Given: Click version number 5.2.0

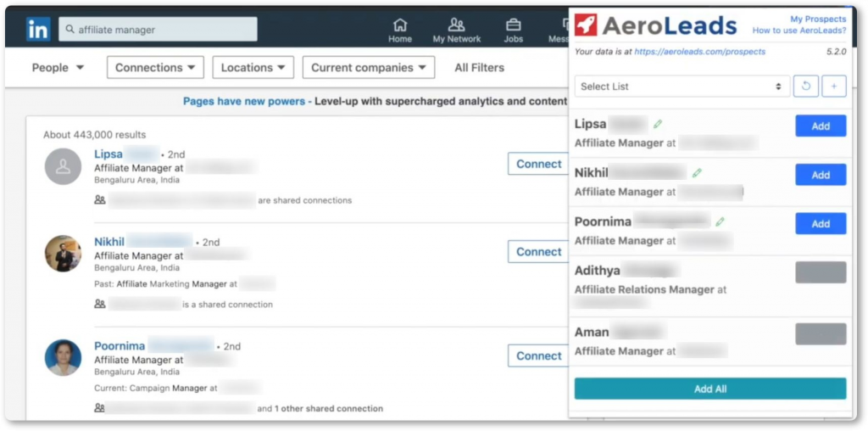Looking at the screenshot, I should 836,52.
